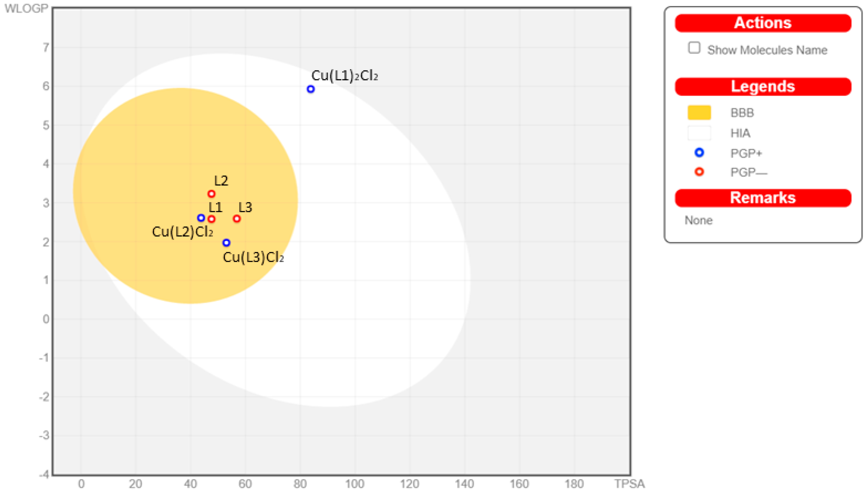
Task: Click the "BBB" legend label
Action: tap(742, 113)
